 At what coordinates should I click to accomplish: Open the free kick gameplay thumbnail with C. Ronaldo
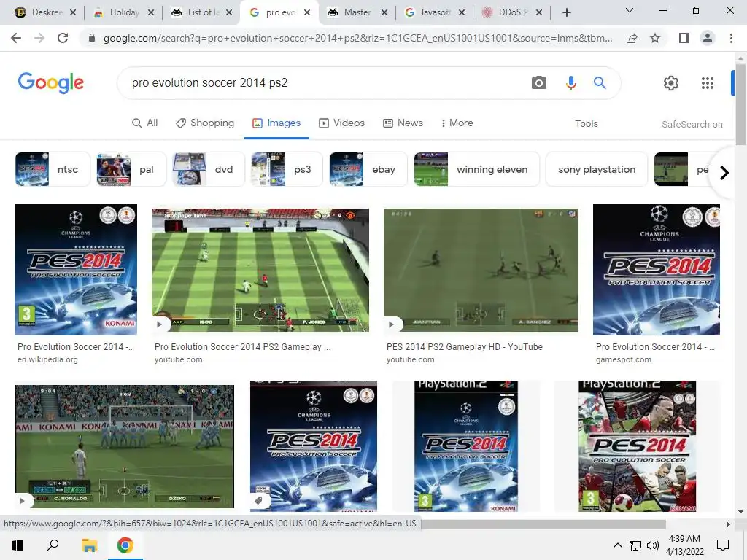coord(124,447)
